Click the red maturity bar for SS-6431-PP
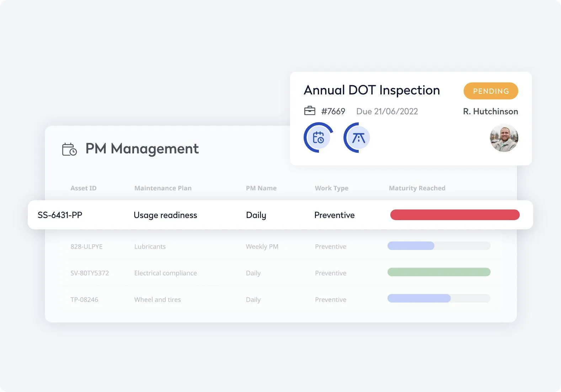The image size is (561, 392). (x=455, y=215)
